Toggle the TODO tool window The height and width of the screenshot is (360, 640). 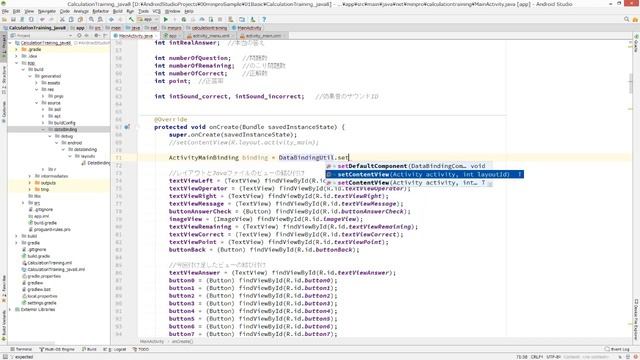point(141,349)
